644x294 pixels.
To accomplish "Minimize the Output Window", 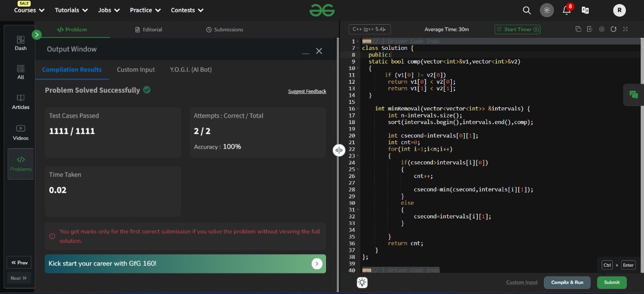I will point(305,53).
